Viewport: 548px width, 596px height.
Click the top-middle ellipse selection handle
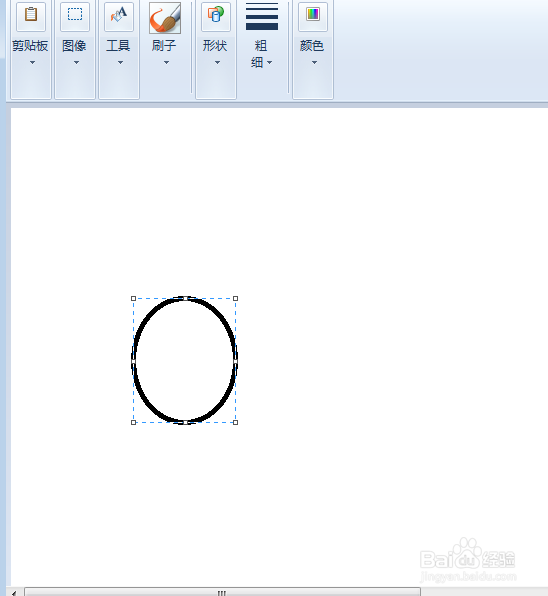pyautogui.click(x=185, y=298)
